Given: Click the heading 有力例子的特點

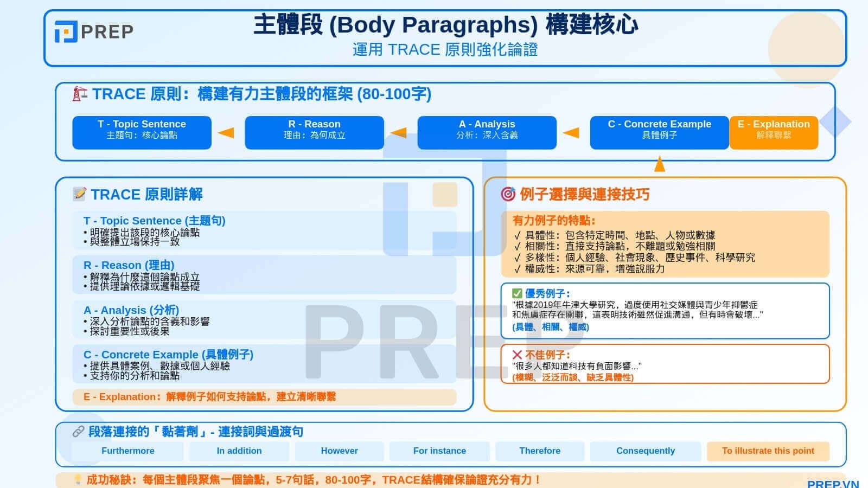Looking at the screenshot, I should point(554,221).
